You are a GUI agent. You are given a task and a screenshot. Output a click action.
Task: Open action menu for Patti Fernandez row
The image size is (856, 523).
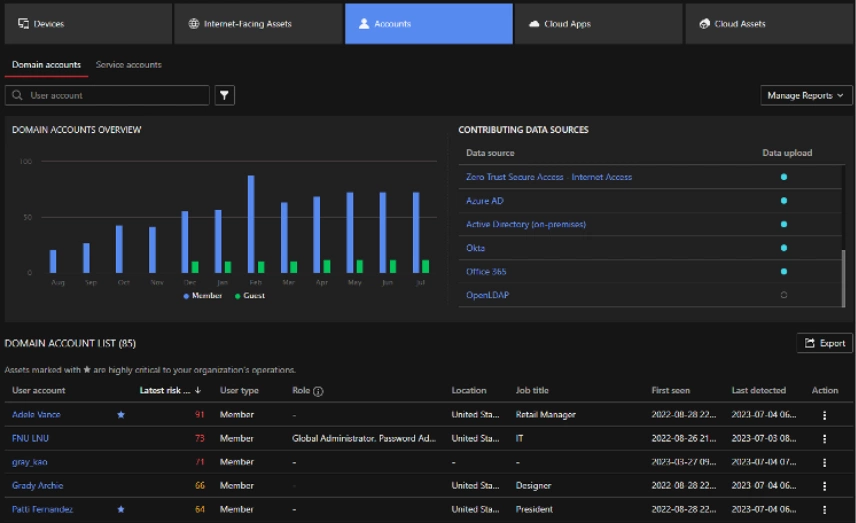coord(824,509)
